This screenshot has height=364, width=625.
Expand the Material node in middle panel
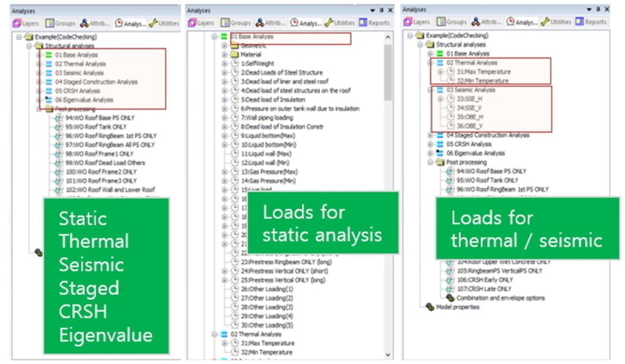coord(225,54)
